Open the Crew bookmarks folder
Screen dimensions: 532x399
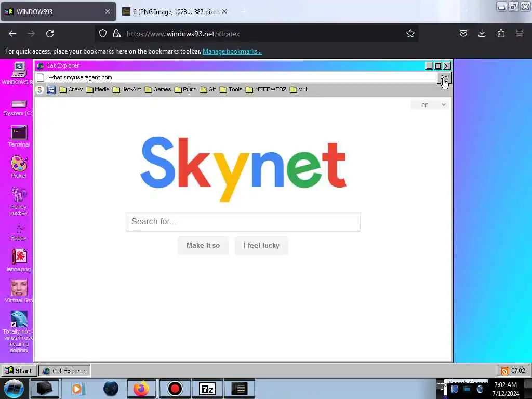click(x=71, y=89)
